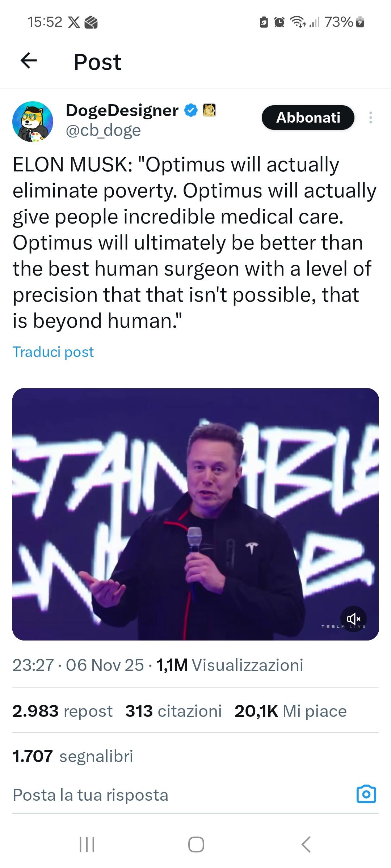The width and height of the screenshot is (391, 868).
Task: Tap the blue verified checkmark badge
Action: pyautogui.click(x=191, y=110)
